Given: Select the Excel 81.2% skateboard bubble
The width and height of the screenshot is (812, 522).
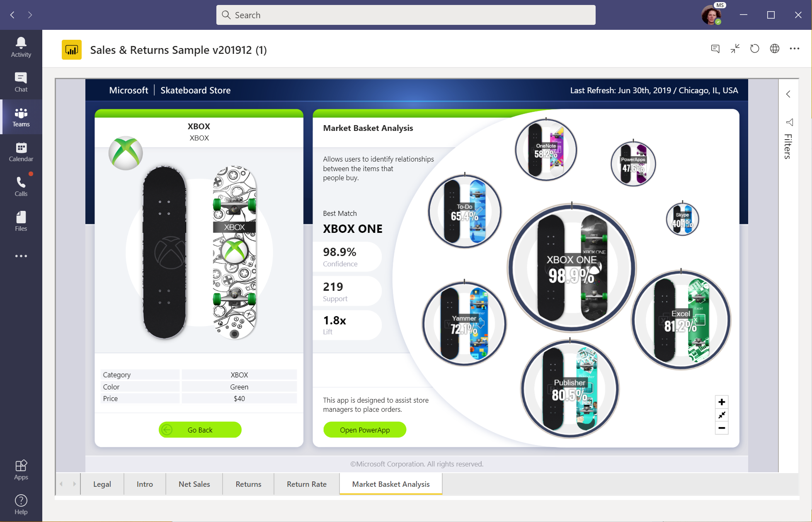Looking at the screenshot, I should [681, 320].
